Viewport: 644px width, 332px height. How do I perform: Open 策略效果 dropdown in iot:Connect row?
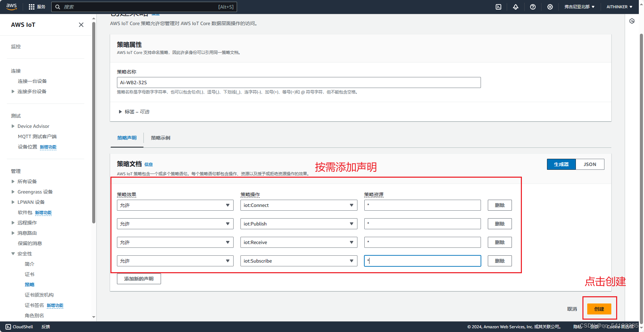[175, 205]
